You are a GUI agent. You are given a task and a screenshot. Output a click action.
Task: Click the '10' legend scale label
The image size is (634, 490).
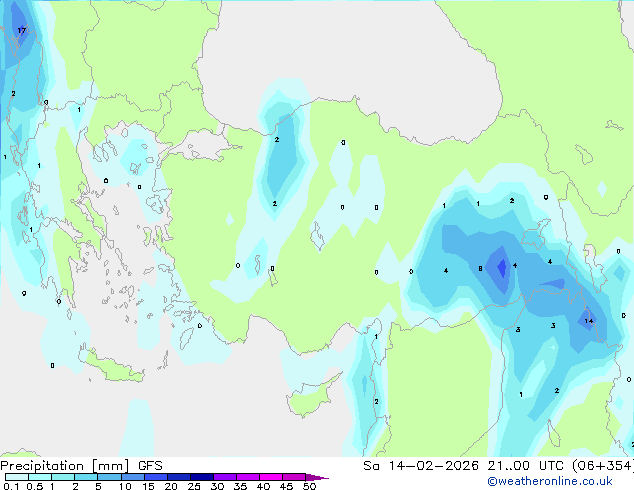125,486
